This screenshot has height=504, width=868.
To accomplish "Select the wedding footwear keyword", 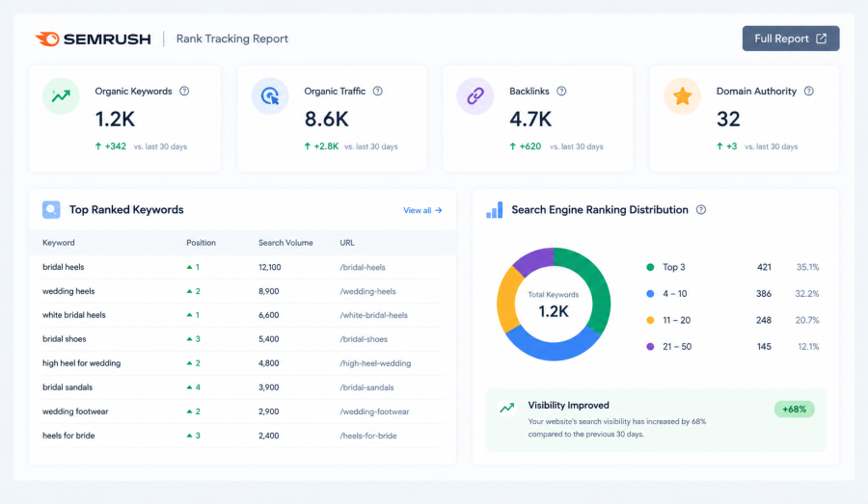I will (x=75, y=411).
